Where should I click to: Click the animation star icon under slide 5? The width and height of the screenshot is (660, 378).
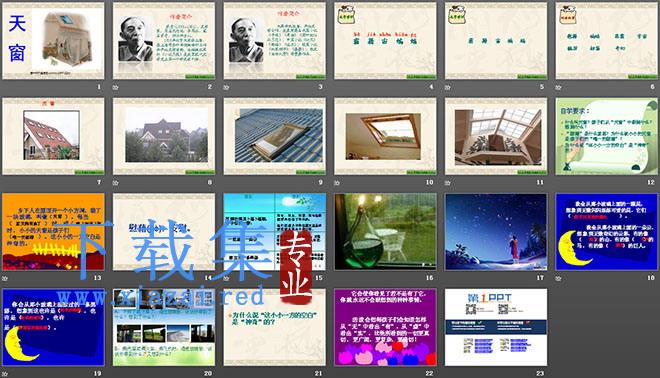[447, 88]
